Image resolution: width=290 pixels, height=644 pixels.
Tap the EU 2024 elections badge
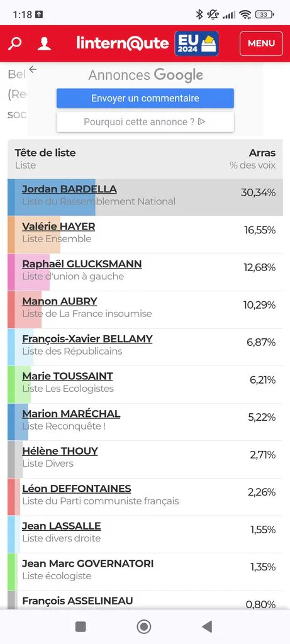(x=197, y=43)
